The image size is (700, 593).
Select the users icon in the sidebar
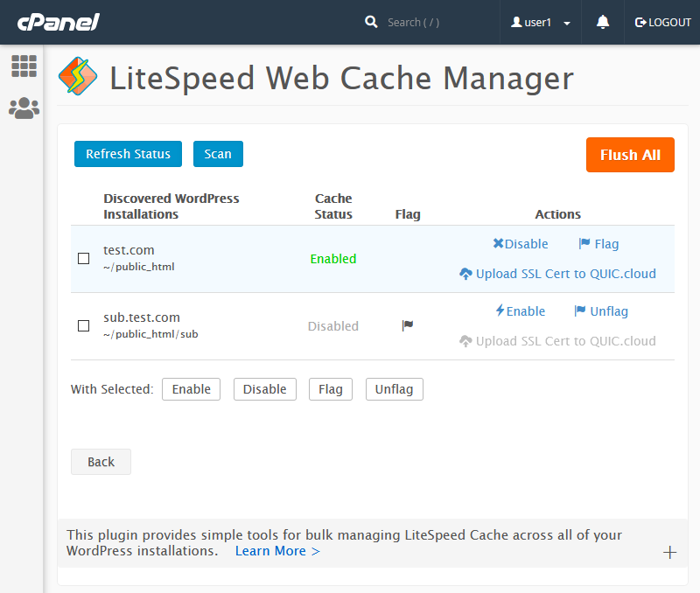(24, 108)
